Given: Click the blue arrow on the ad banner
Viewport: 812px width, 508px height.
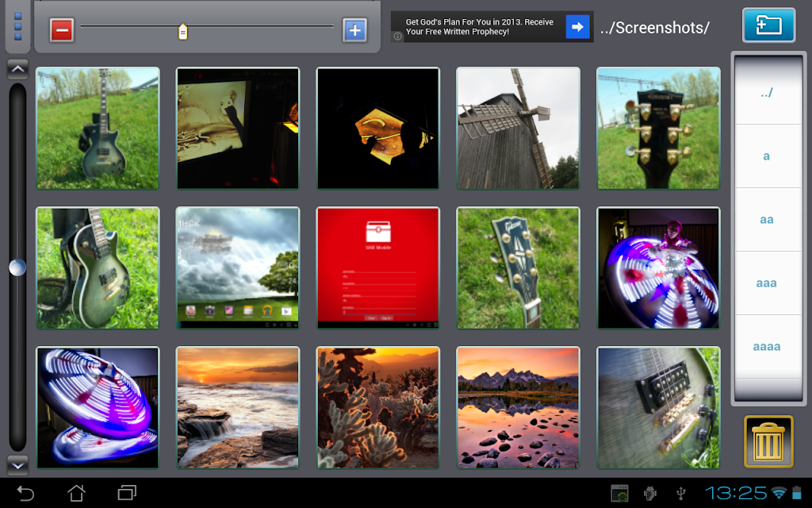Looking at the screenshot, I should click(577, 27).
